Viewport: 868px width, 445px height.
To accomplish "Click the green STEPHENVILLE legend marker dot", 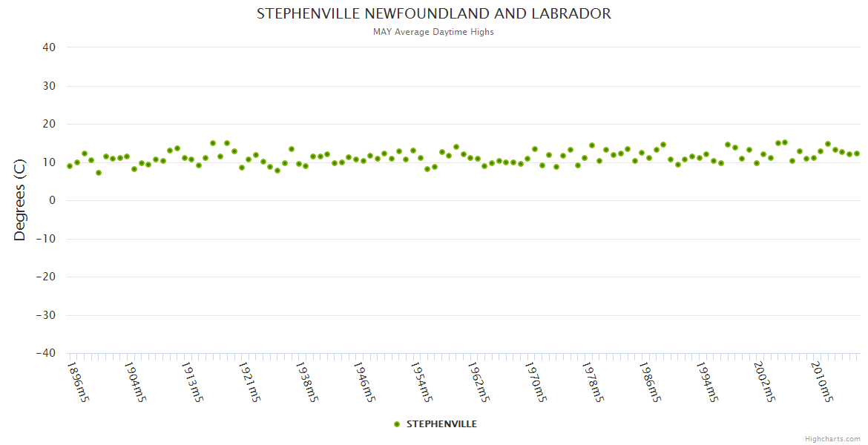I will click(397, 424).
